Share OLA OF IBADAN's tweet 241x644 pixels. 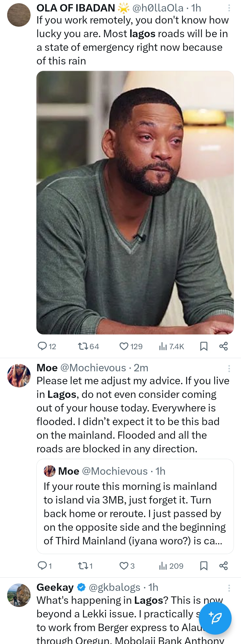pyautogui.click(x=224, y=346)
